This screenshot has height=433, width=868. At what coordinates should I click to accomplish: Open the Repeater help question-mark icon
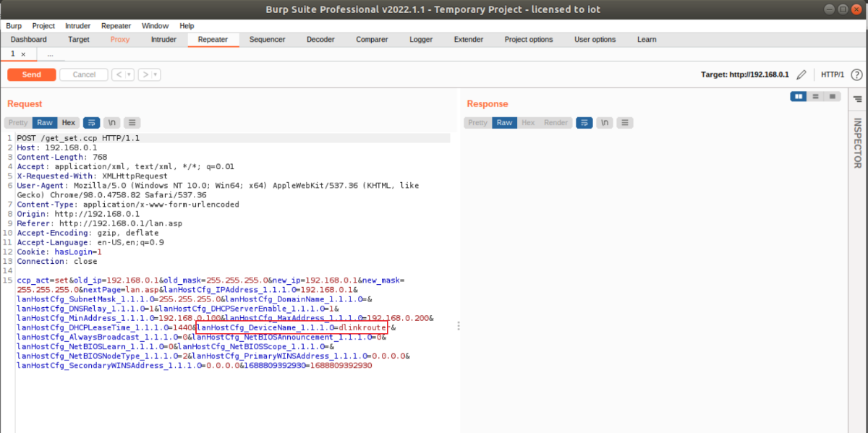point(856,74)
